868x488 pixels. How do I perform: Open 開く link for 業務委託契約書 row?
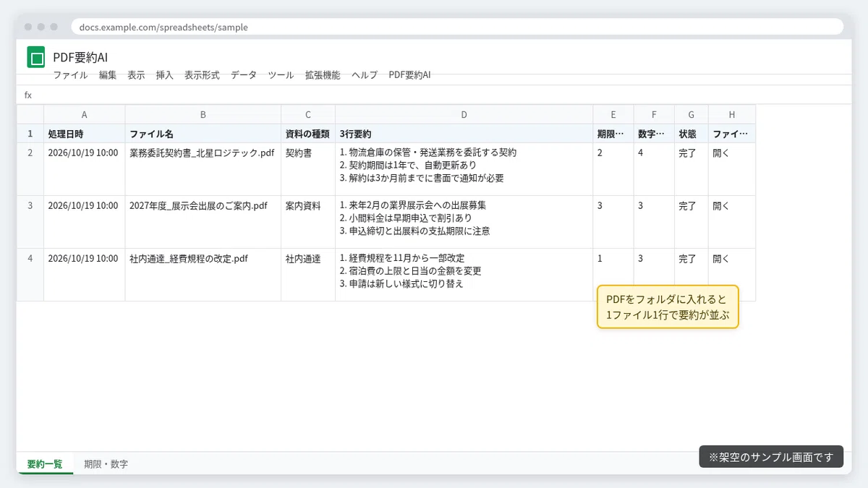pos(721,153)
